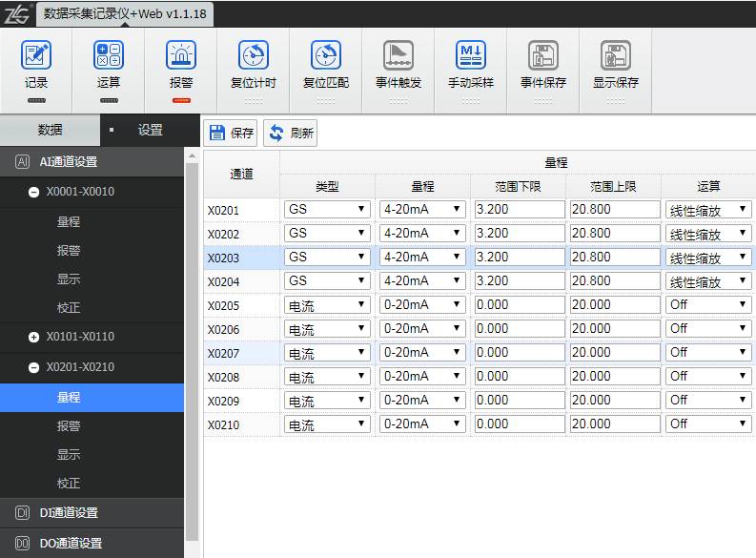Screen dimensions: 756x558
Task: Click the 显示保存 display save icon
Action: click(x=616, y=55)
